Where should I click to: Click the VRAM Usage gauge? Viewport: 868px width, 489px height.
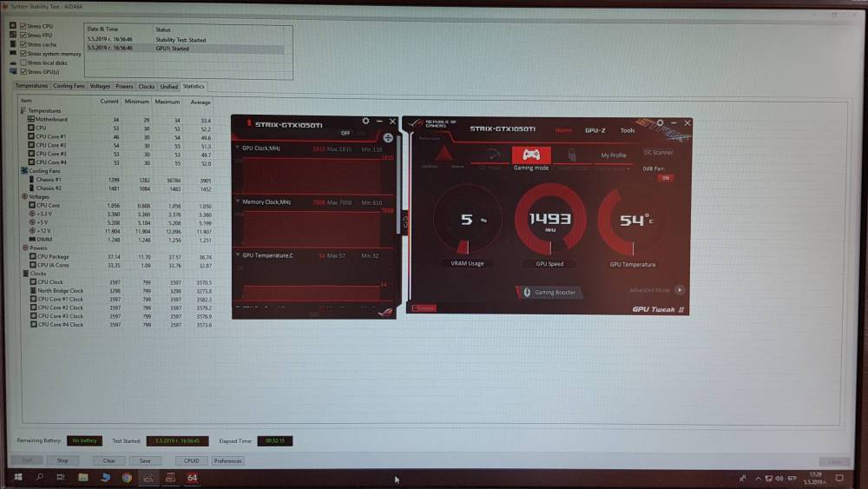(468, 221)
